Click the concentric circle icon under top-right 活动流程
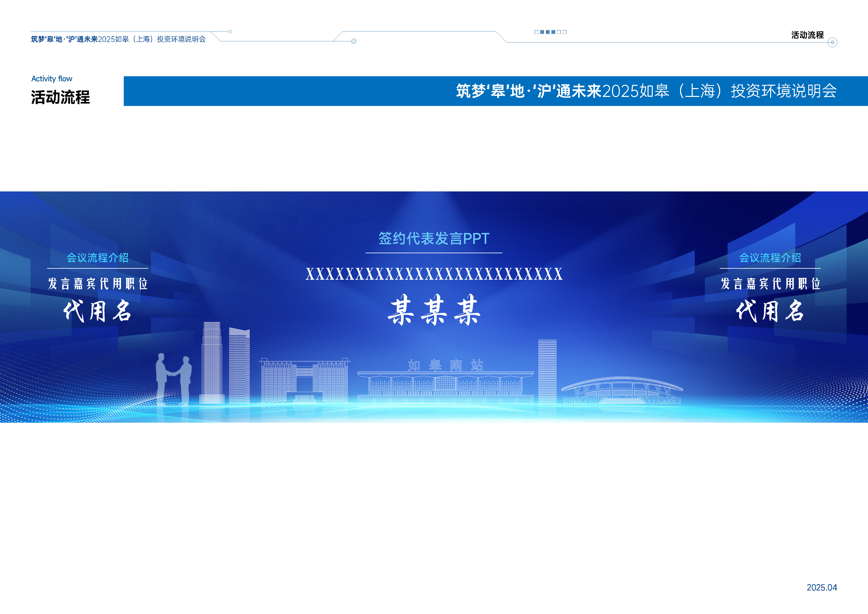This screenshot has width=868, height=614. click(x=832, y=42)
